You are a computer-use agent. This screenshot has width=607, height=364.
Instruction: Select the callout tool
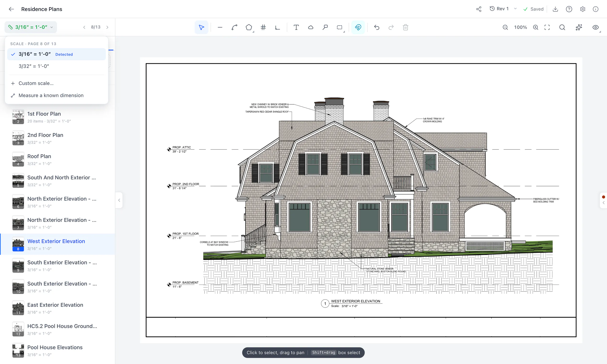click(325, 27)
